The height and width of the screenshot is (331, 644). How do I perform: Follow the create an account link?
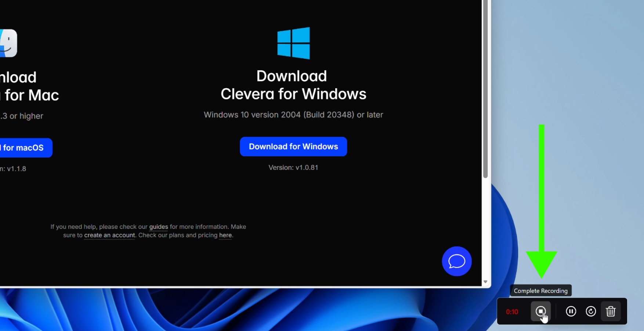(109, 235)
